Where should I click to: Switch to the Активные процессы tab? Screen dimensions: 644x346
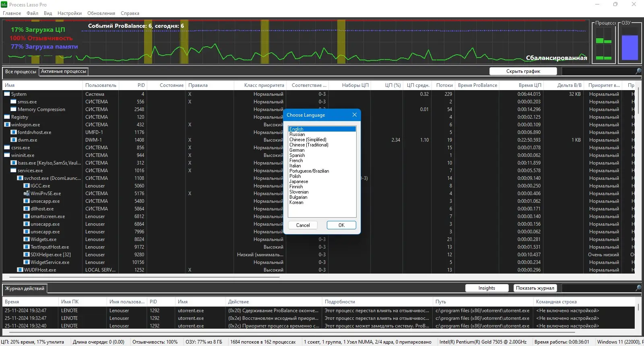64,71
